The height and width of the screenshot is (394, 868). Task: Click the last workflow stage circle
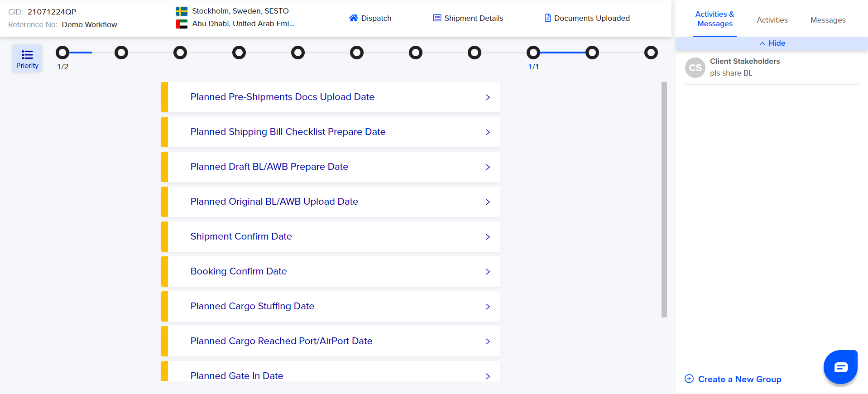(651, 53)
